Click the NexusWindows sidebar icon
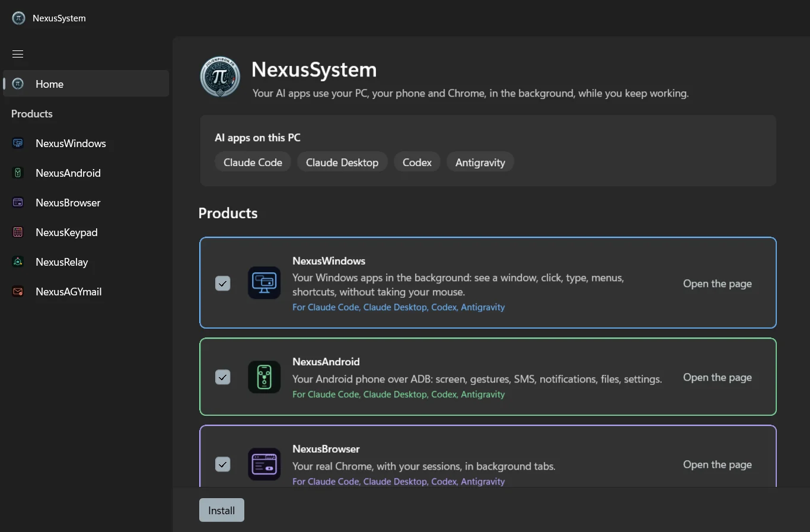The height and width of the screenshot is (532, 810). (18, 143)
